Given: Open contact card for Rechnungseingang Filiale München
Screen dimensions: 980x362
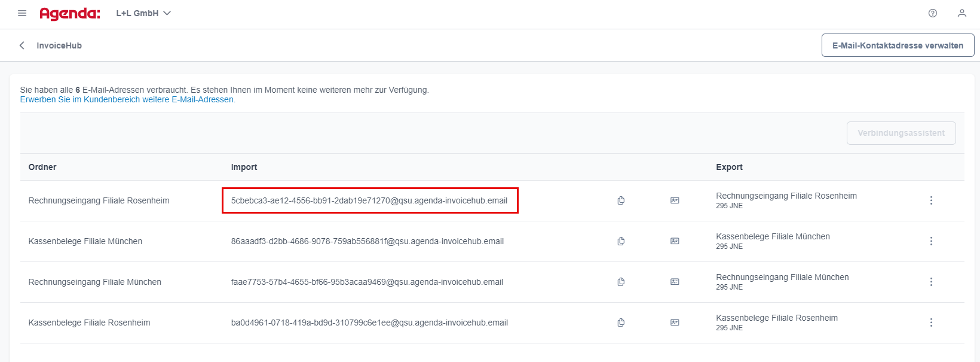Looking at the screenshot, I should [x=675, y=282].
